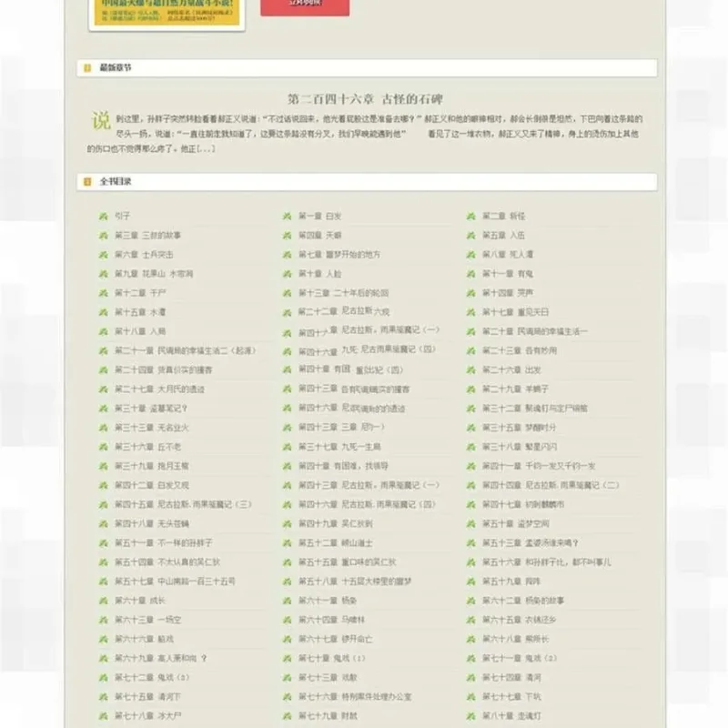Screen dimensions: 728x728
Task: Open chapter 第三十八章 繁星闪闪
Action: pyautogui.click(x=520, y=447)
